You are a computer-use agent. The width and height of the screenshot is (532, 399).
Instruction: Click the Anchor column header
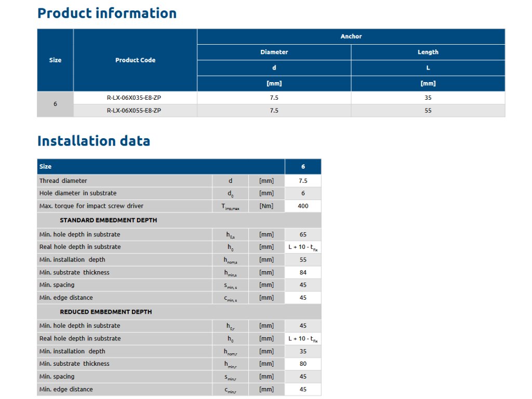coord(351,36)
